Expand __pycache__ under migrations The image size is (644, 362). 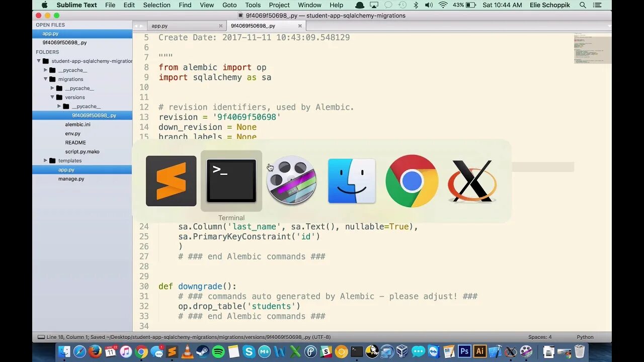point(52,88)
